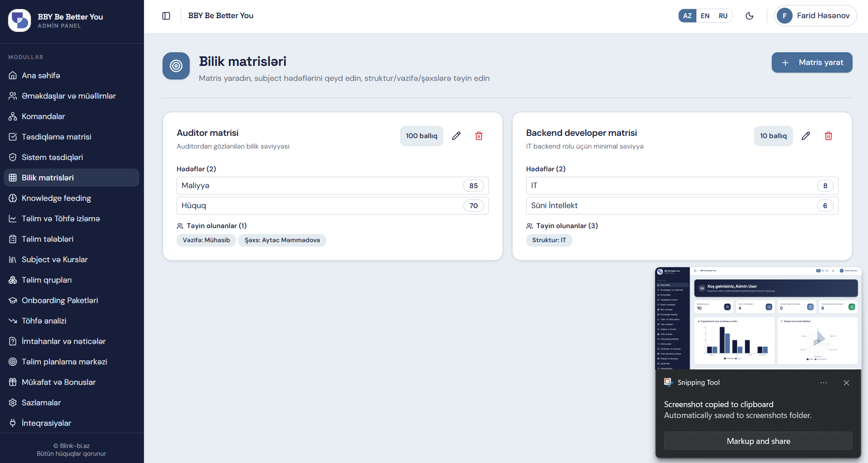Viewport: 868px width, 463px height.
Task: Click the Maliyyə target row
Action: point(333,185)
